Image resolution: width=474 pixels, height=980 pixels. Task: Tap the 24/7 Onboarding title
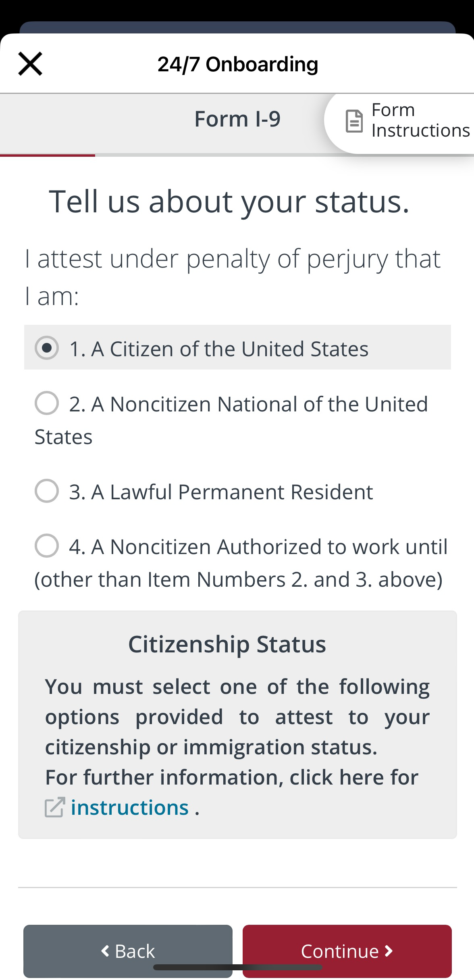click(237, 64)
